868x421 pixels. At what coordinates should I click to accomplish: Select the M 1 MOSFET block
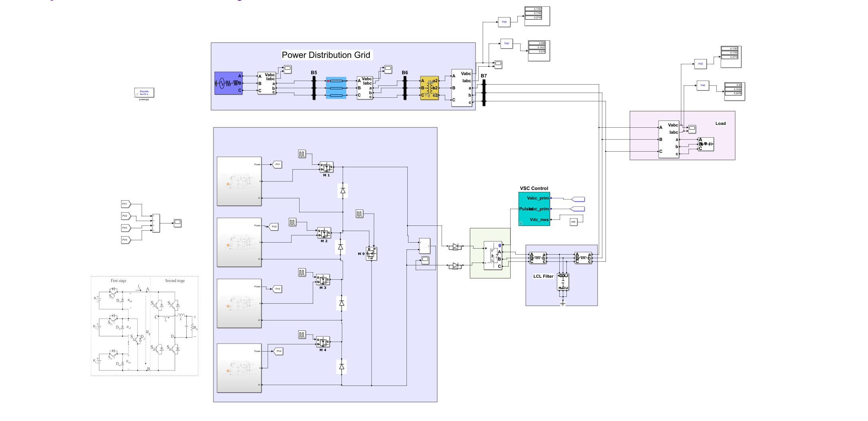coord(326,167)
